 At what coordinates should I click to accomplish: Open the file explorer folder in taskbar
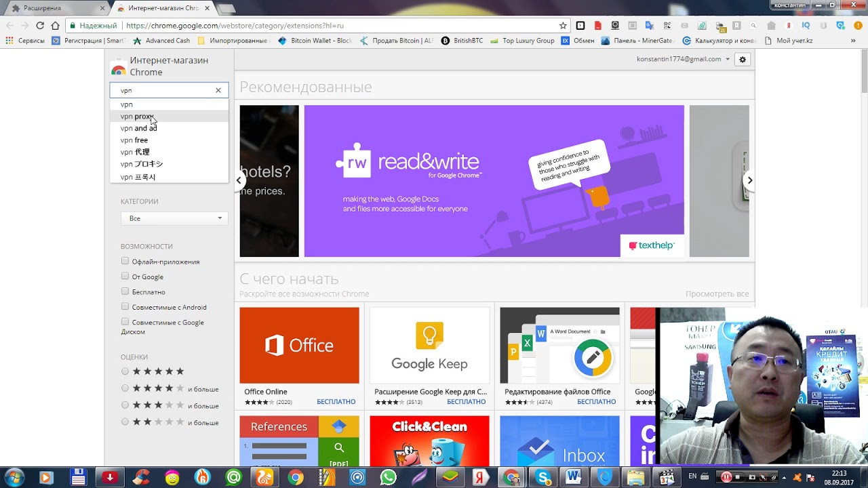[635, 477]
